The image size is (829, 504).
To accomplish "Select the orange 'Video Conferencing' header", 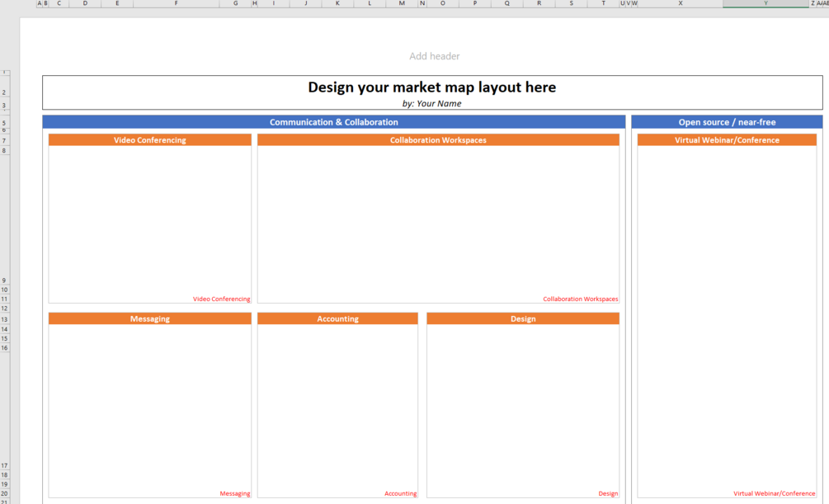I will coord(149,140).
